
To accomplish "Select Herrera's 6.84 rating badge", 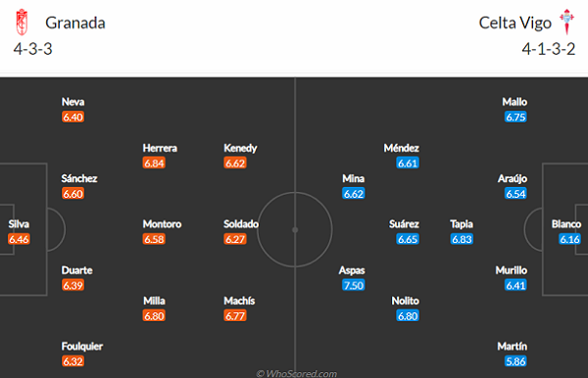I will [154, 163].
